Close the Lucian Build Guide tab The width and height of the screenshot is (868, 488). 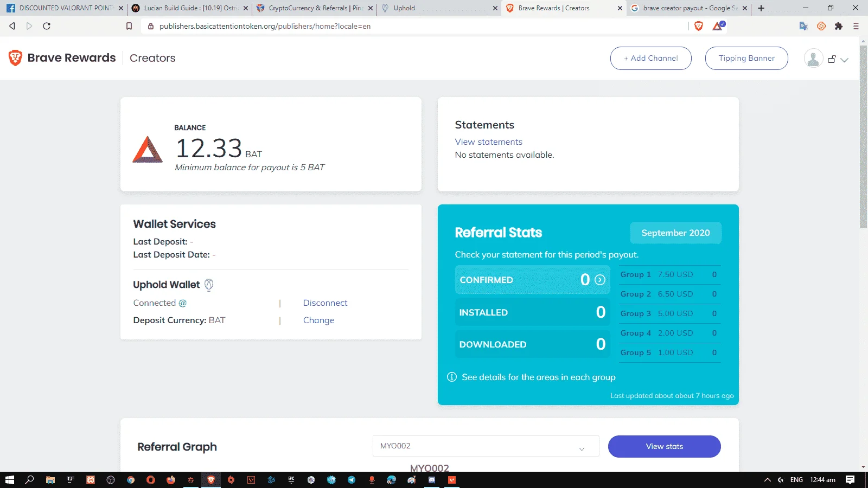coord(246,8)
